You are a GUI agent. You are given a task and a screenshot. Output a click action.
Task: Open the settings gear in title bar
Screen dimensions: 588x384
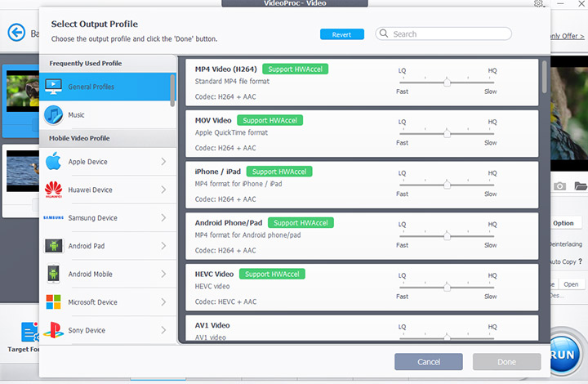[538, 3]
